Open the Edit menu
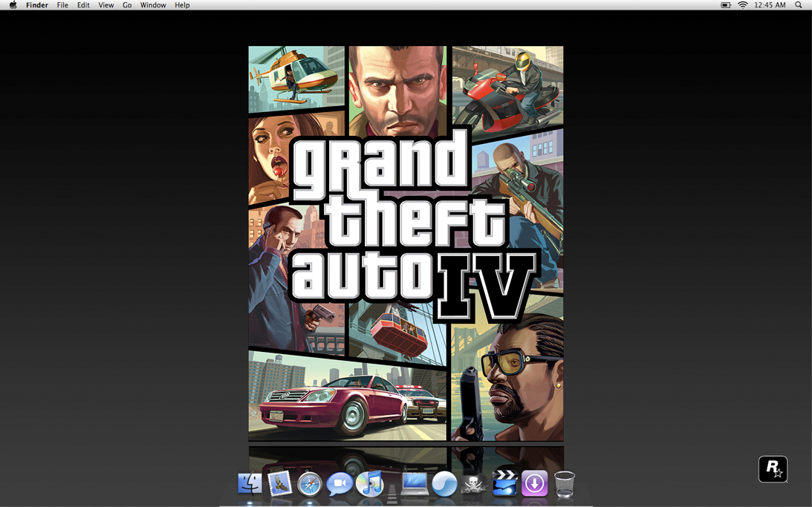The height and width of the screenshot is (507, 812). point(83,5)
